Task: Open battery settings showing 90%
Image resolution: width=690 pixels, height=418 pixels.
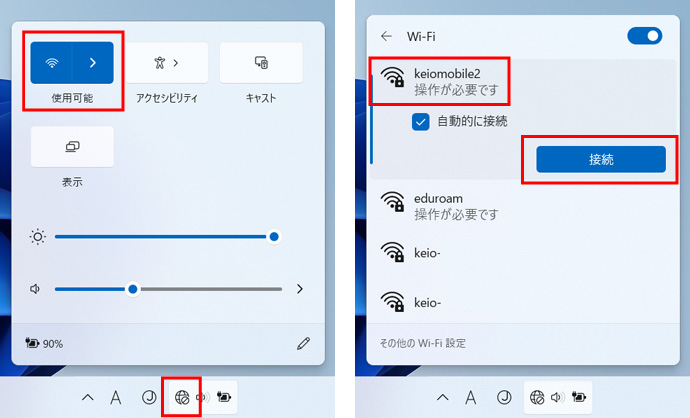Action: [44, 344]
